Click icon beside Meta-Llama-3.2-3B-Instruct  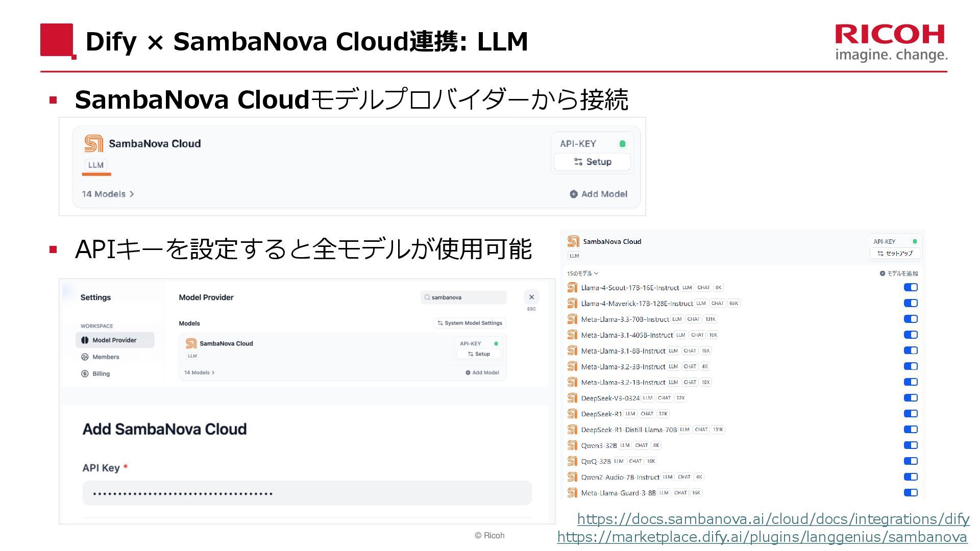(572, 367)
